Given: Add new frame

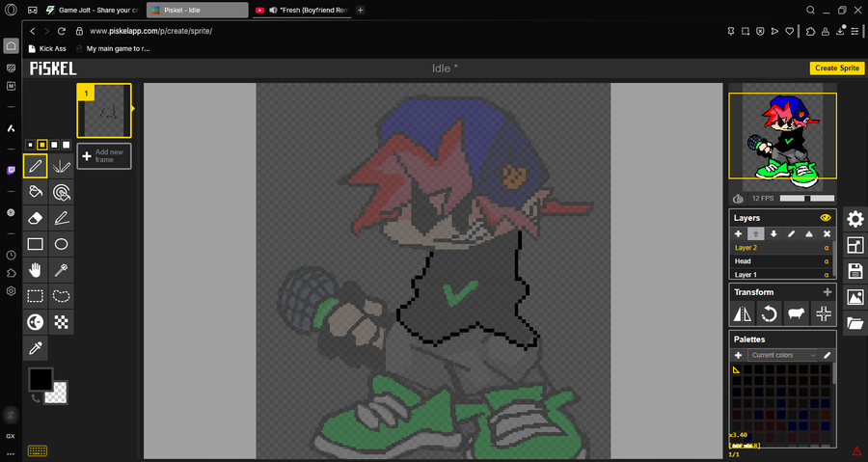Looking at the screenshot, I should [x=104, y=156].
